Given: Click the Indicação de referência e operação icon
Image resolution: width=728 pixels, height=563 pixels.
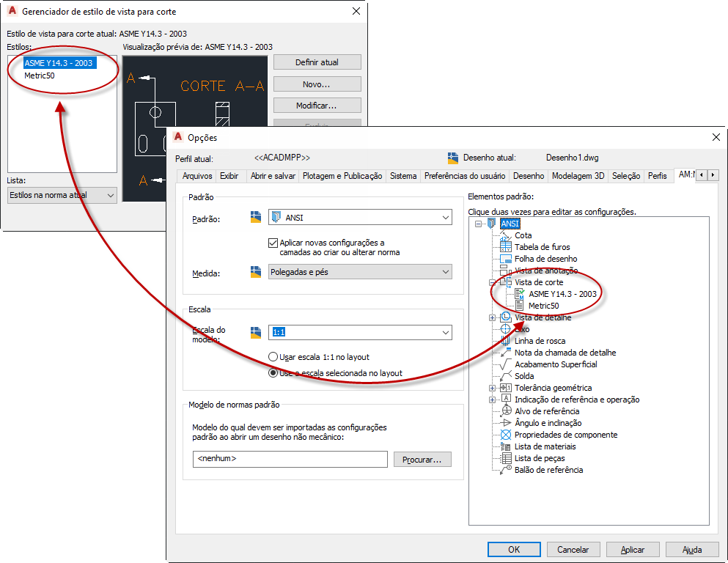Looking at the screenshot, I should click(x=505, y=400).
